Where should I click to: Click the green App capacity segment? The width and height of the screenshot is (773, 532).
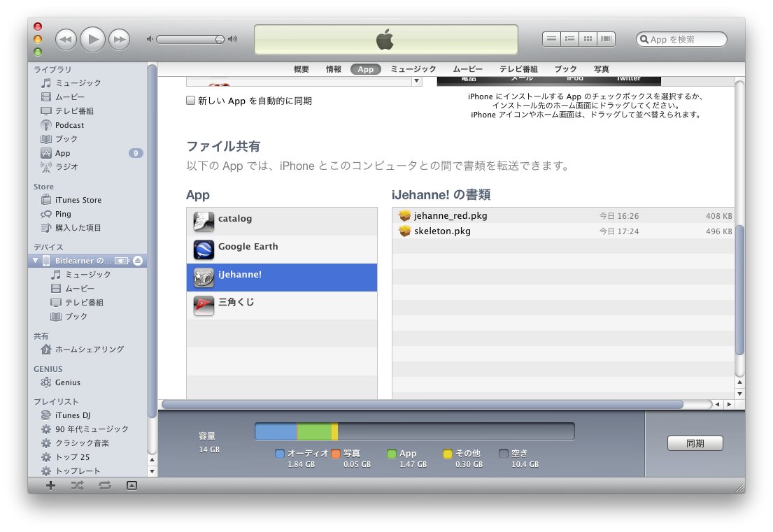coord(314,431)
